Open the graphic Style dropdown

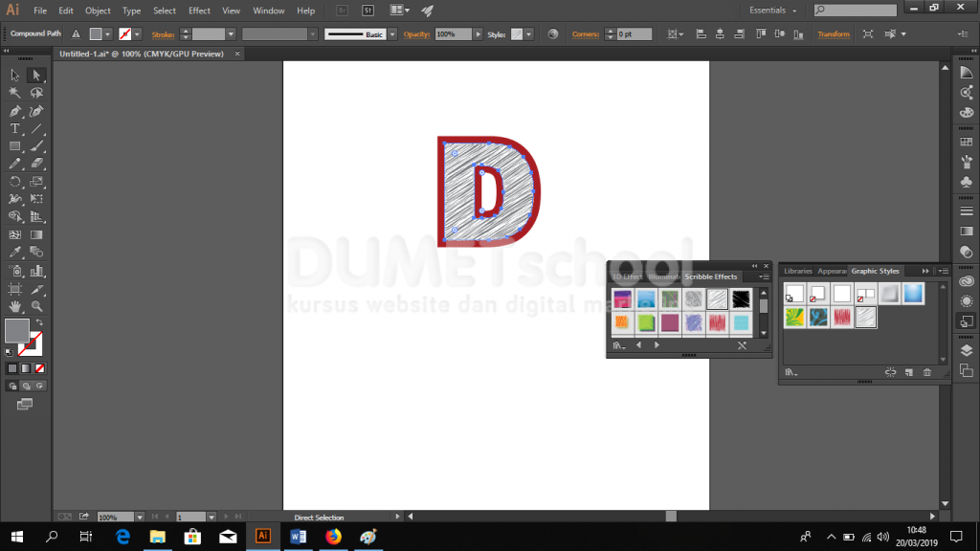tap(528, 34)
